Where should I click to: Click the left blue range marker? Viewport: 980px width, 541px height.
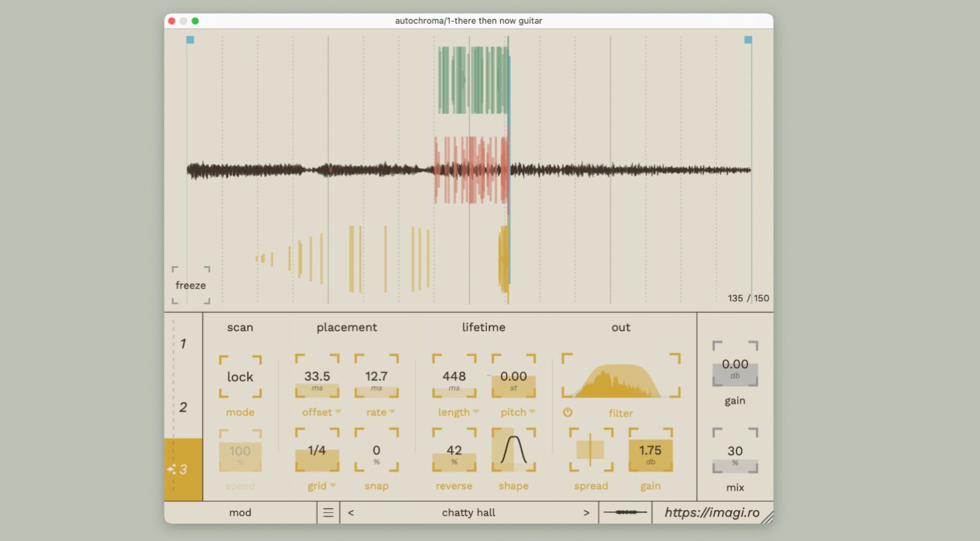[x=190, y=40]
